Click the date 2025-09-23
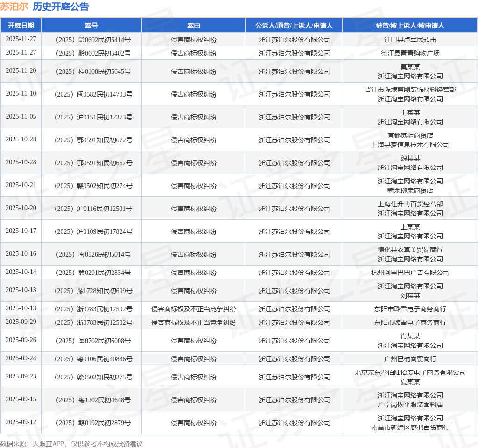The height and width of the screenshot is (448, 478). 21,377
